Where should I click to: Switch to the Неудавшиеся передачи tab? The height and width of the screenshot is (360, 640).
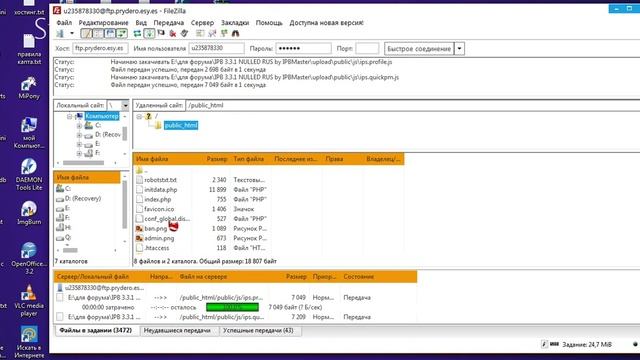[x=177, y=331]
